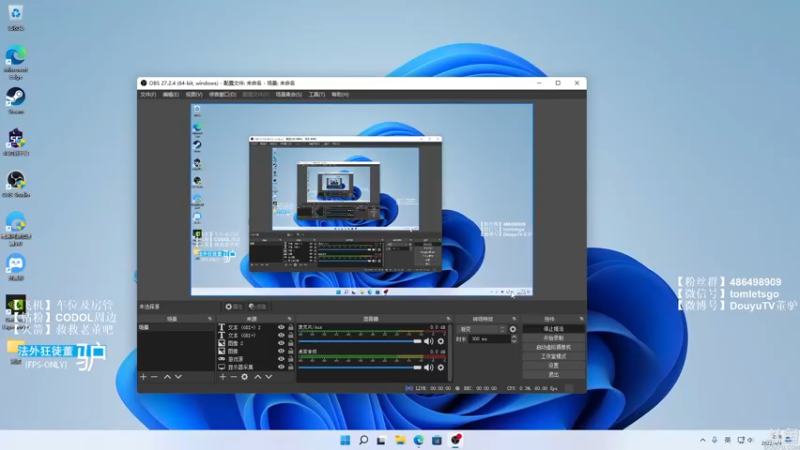Open 文件(F) menu
The height and width of the screenshot is (450, 800).
pos(148,94)
